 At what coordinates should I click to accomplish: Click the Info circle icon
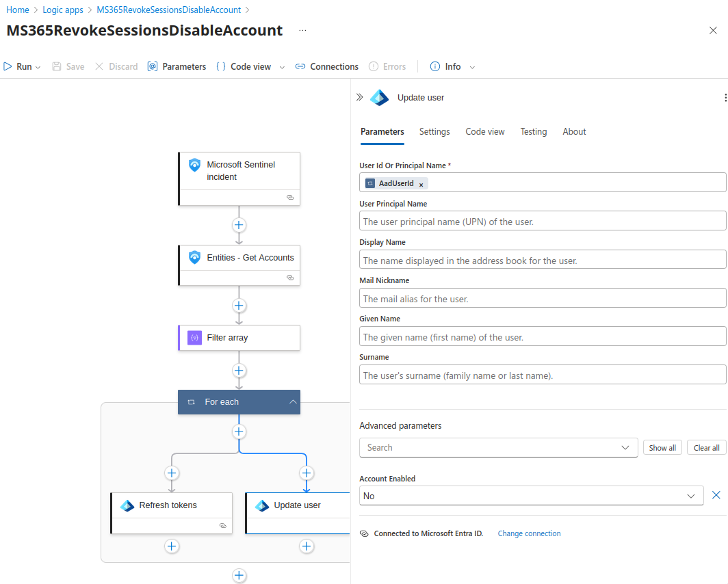[435, 66]
